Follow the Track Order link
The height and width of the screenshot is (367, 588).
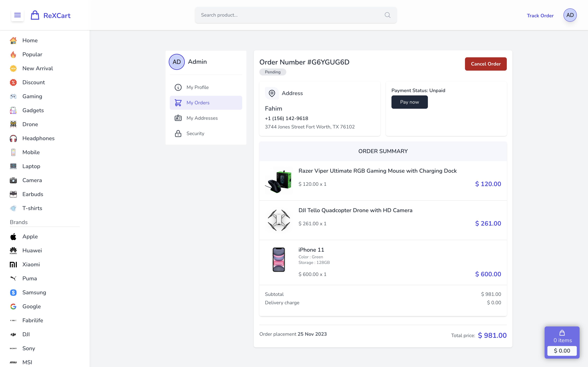[540, 16]
